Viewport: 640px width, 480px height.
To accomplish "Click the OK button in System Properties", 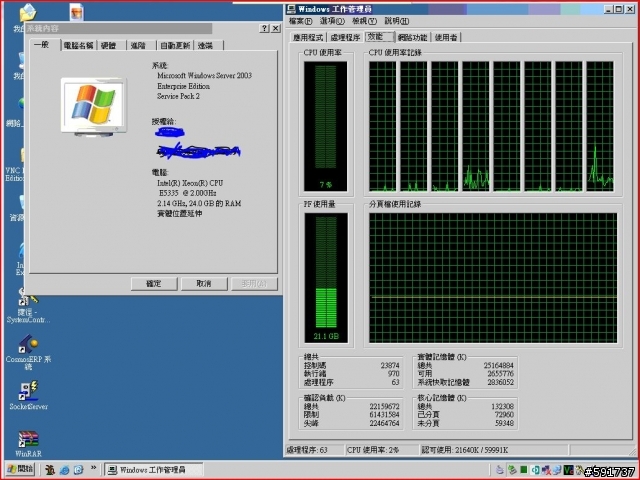I will pos(154,284).
